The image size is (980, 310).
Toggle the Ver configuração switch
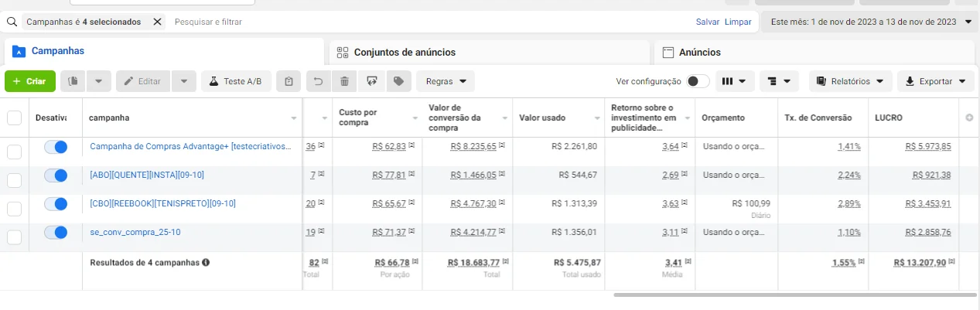point(697,81)
